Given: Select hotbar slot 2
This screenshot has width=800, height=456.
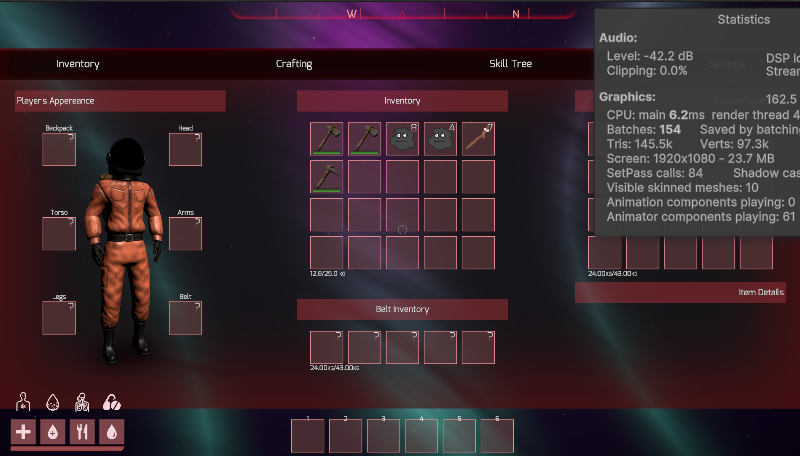Looking at the screenshot, I should pos(345,436).
